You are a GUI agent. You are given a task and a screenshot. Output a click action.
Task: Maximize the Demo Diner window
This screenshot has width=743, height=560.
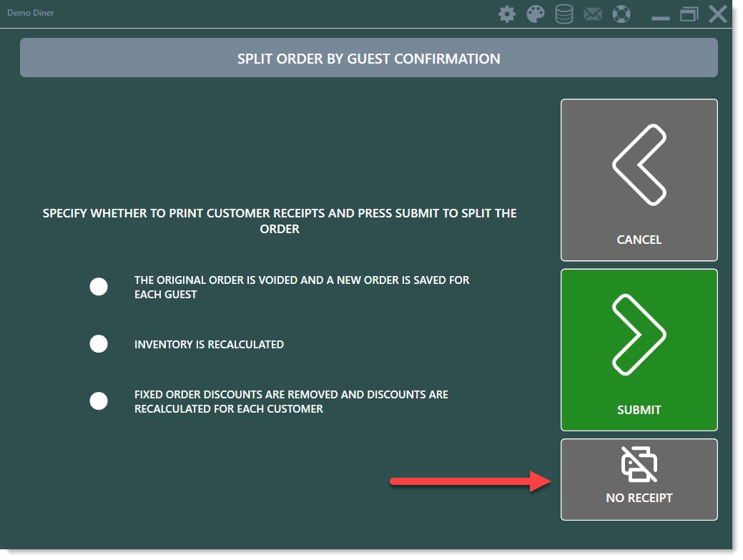click(689, 14)
